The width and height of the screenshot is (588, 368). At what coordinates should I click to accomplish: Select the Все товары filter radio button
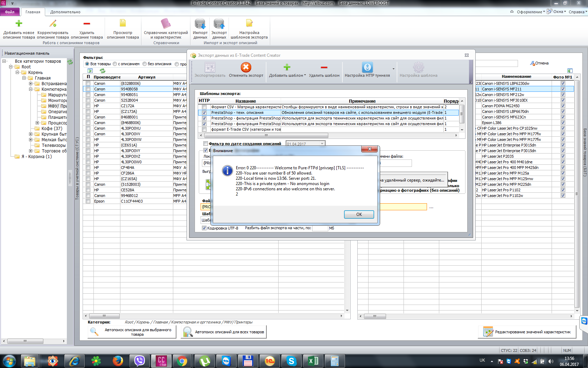click(87, 64)
